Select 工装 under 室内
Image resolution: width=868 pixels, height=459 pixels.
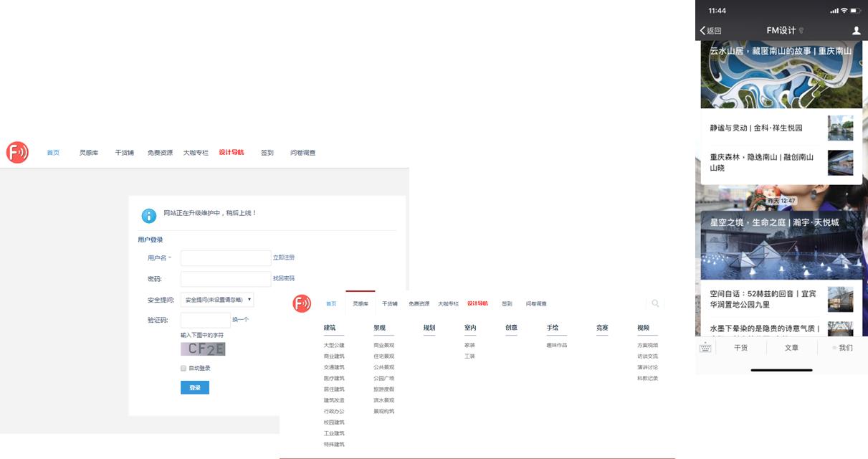(469, 356)
